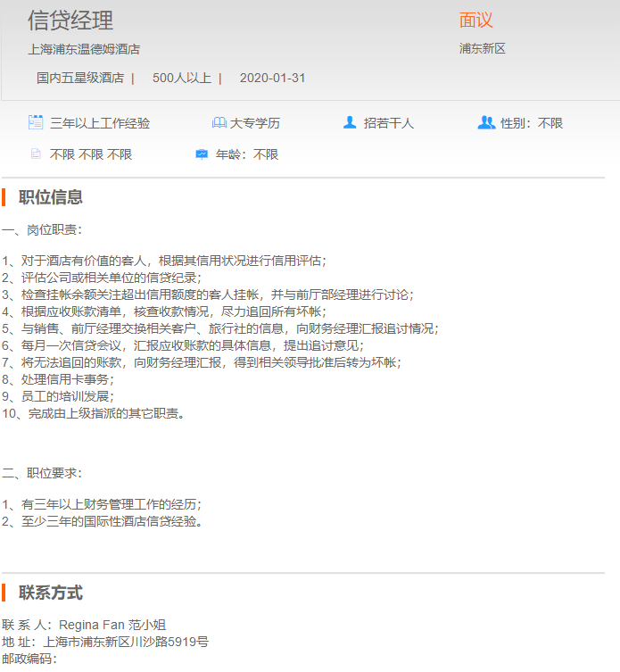Click the briefcase icon beside 年龄
This screenshot has height=672, width=620.
pos(202,154)
